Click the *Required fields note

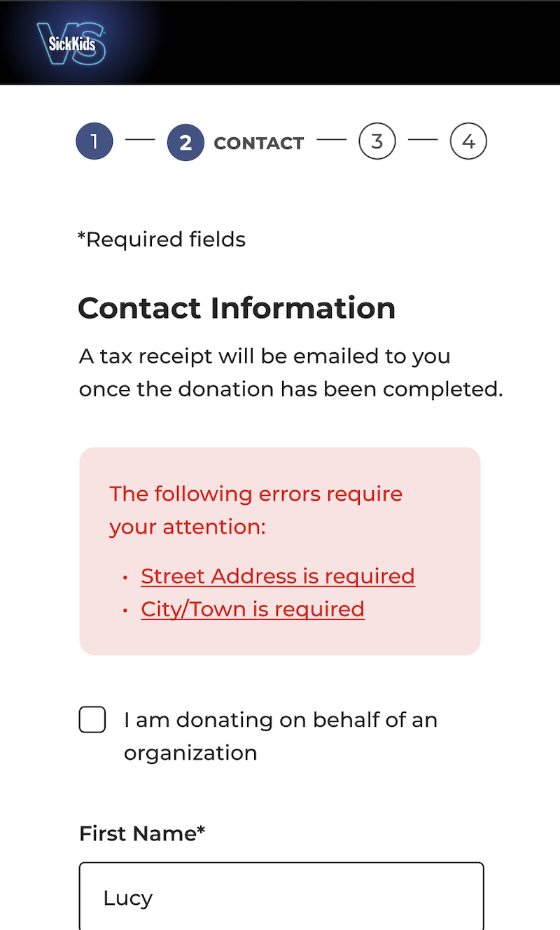(x=162, y=240)
